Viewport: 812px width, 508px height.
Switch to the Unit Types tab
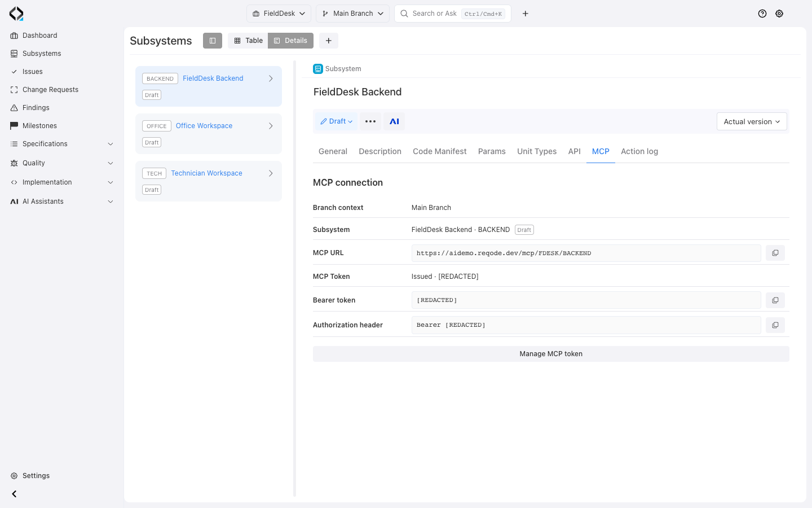click(x=537, y=151)
